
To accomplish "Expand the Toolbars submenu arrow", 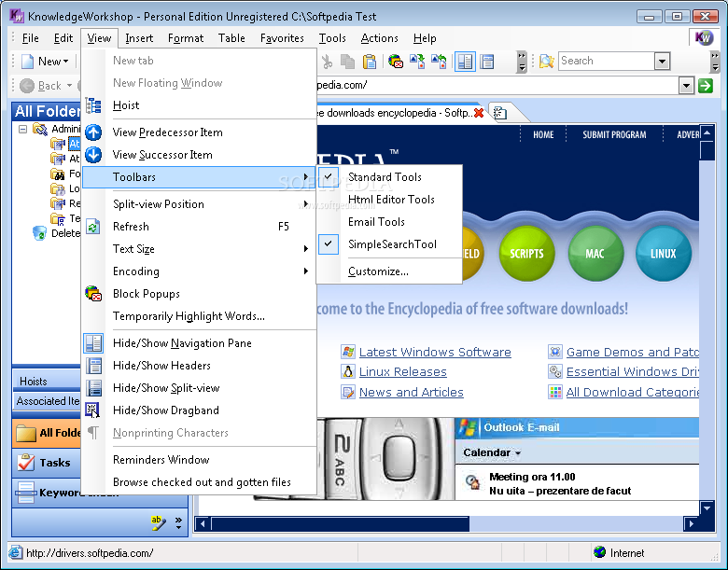I will pyautogui.click(x=305, y=177).
